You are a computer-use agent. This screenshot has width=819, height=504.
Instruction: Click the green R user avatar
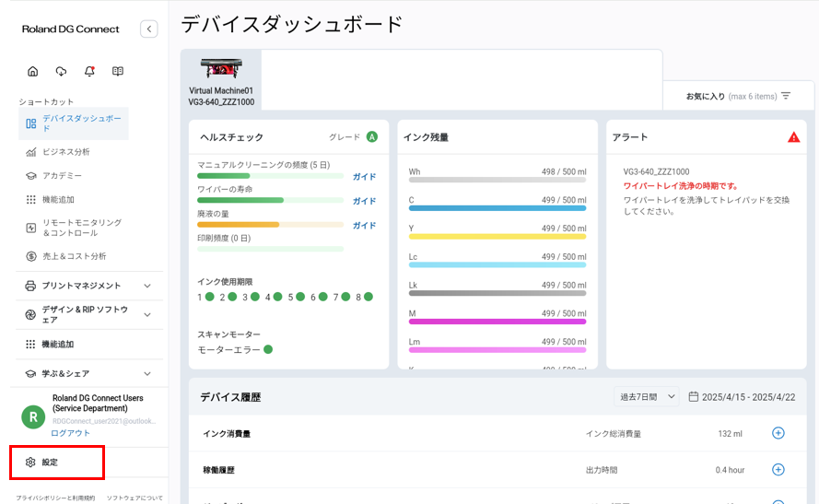pyautogui.click(x=33, y=416)
